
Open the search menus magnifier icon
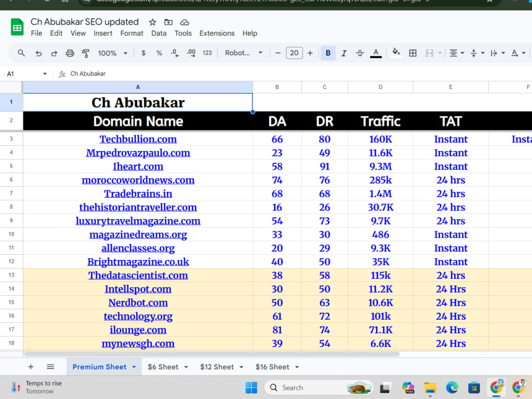[21, 53]
